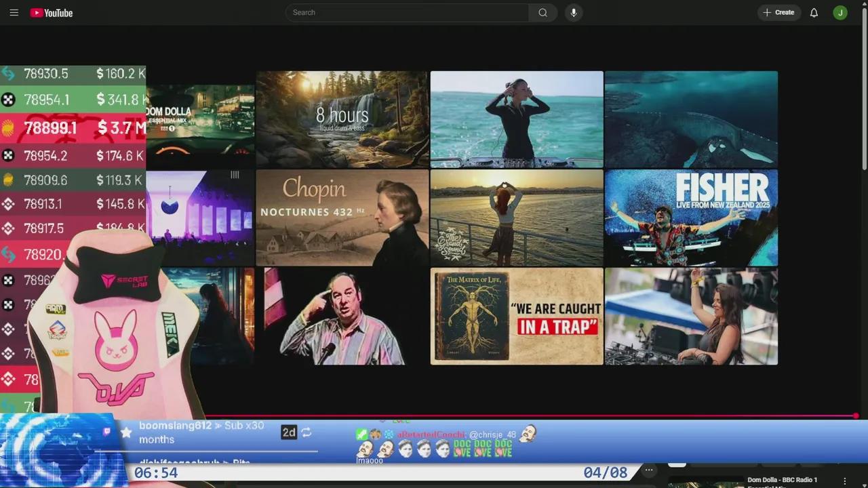Select the 8 hours liquid drum & bass thumbnail

pyautogui.click(x=342, y=119)
